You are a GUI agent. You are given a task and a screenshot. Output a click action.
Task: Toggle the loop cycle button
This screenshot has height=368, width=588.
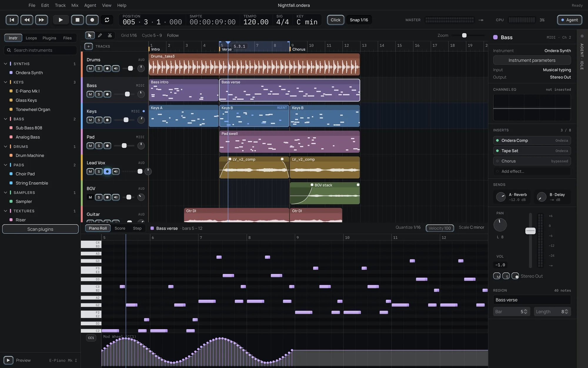107,20
